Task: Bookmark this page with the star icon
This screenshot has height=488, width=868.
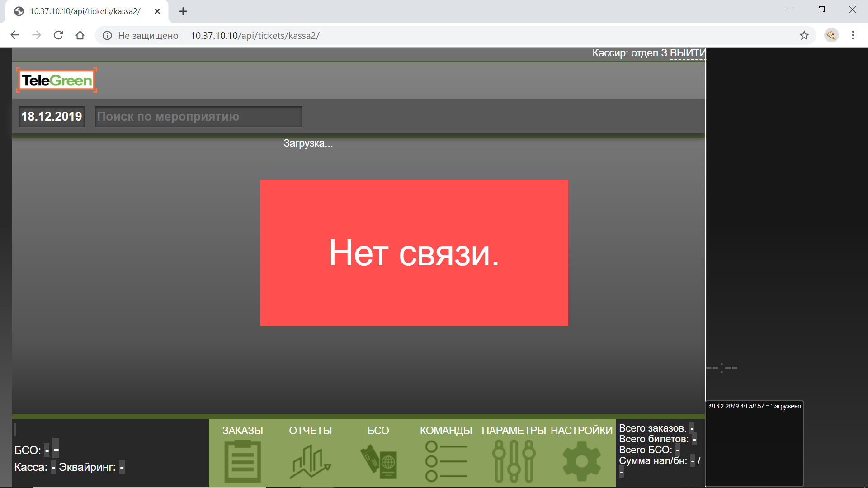Action: pos(804,35)
